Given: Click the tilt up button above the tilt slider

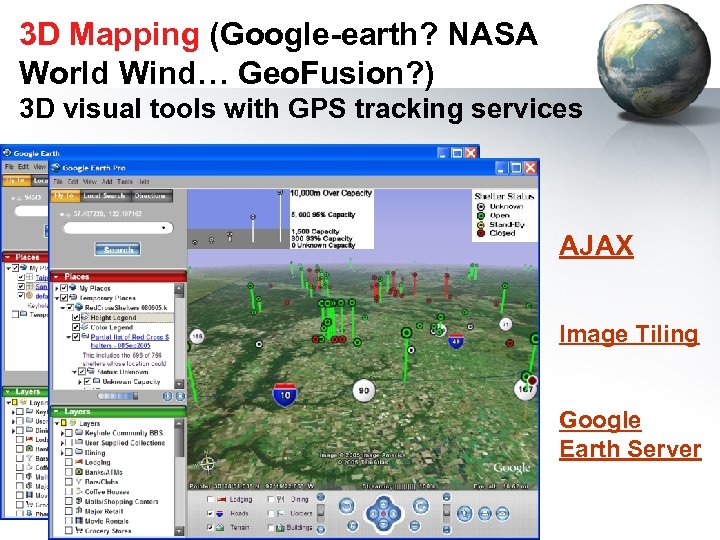Looking at the screenshot, I should (447, 497).
